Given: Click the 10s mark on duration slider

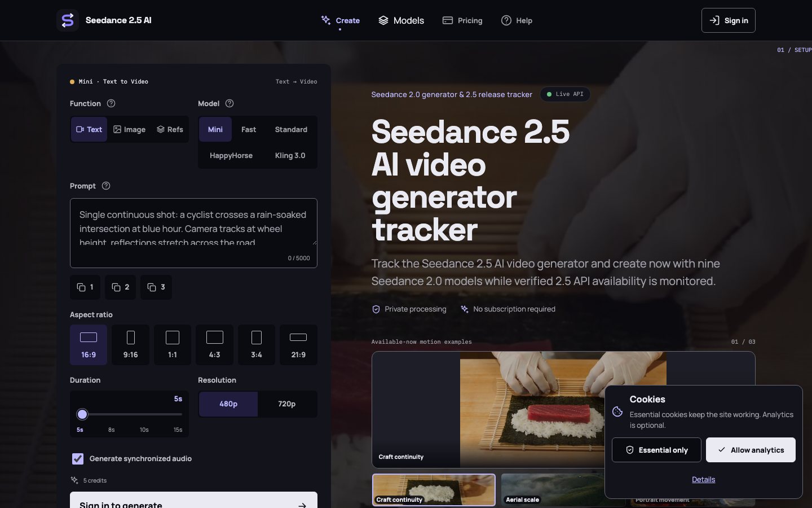Looking at the screenshot, I should point(144,430).
